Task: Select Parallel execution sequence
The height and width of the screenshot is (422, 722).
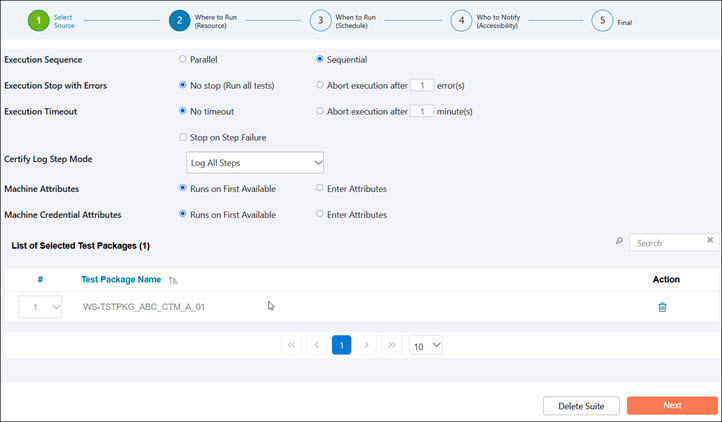Action: pyautogui.click(x=182, y=59)
